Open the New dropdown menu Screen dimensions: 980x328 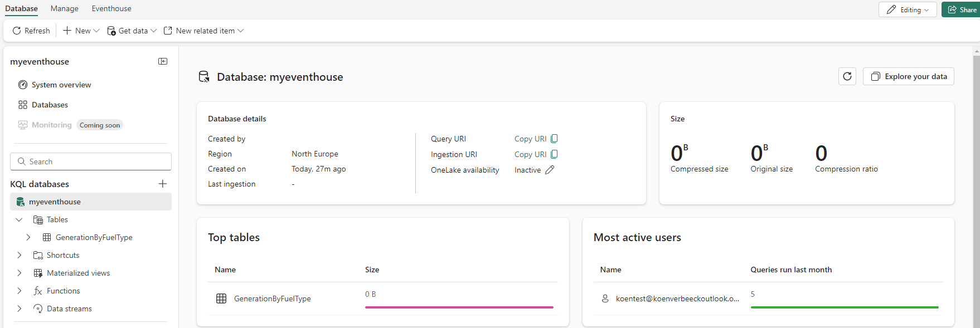(x=81, y=31)
